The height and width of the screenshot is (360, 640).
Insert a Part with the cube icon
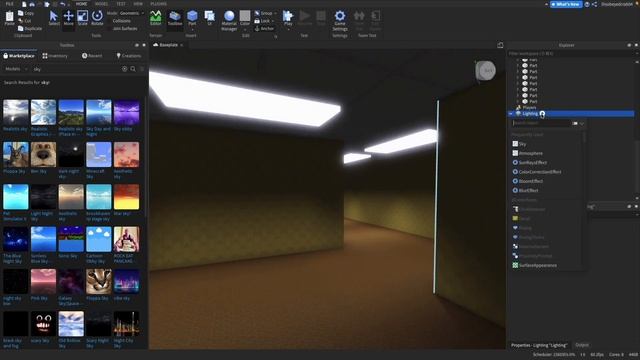[192, 16]
